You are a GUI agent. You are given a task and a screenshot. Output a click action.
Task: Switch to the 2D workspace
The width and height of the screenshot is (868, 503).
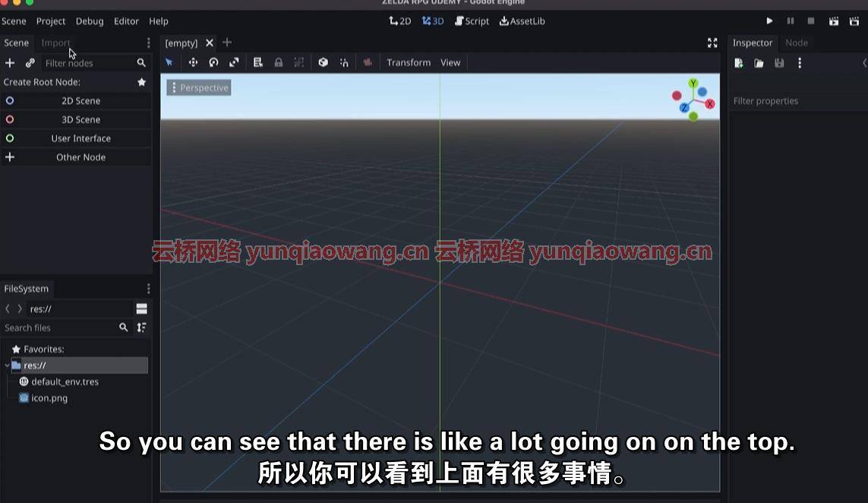pyautogui.click(x=399, y=21)
